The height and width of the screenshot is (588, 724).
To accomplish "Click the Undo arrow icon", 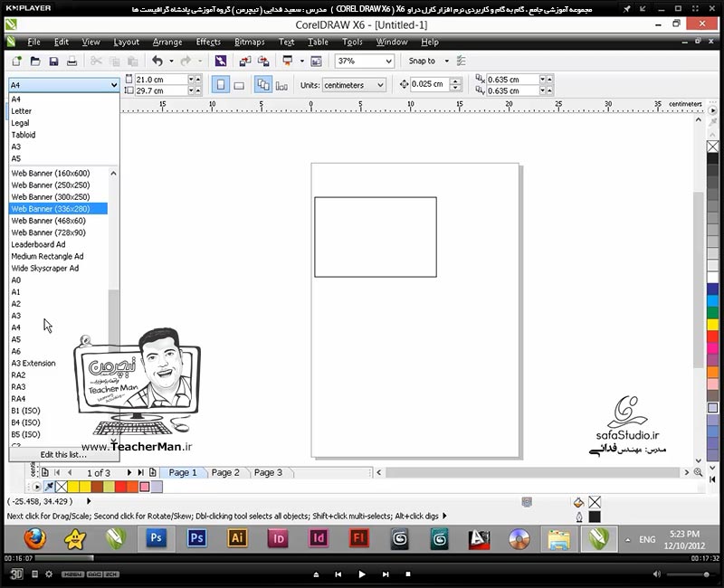I will click(157, 61).
